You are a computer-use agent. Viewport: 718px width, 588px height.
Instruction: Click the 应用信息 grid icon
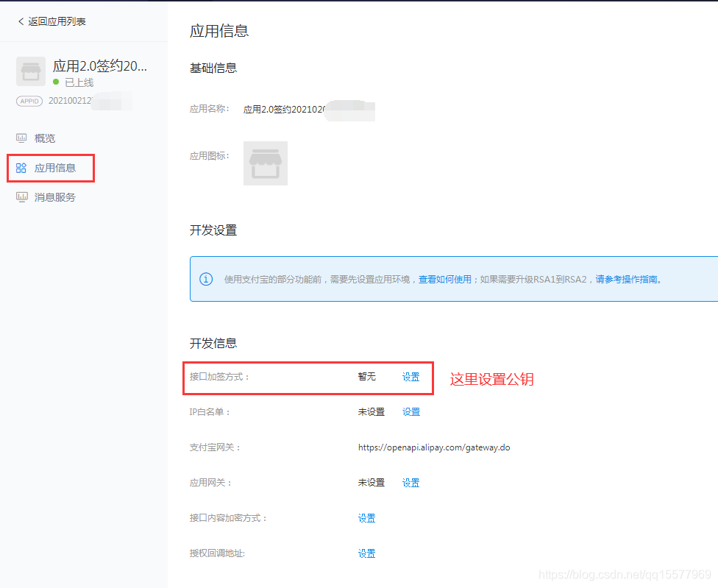coord(21,168)
